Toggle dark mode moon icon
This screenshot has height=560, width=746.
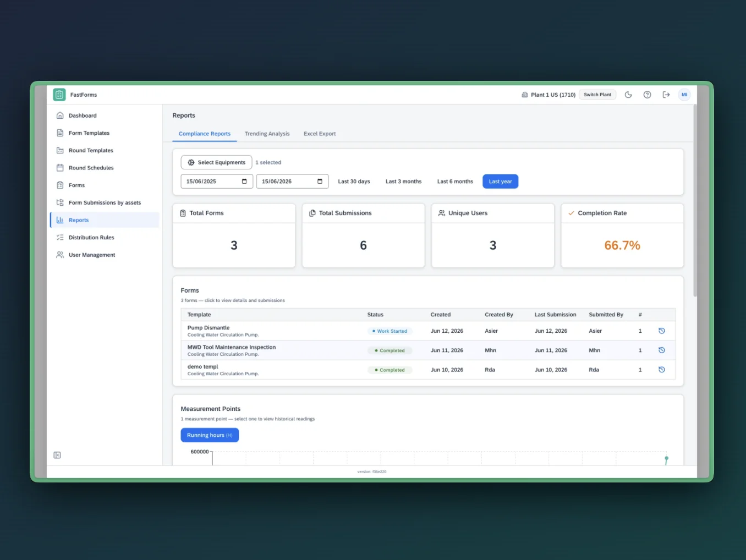628,95
